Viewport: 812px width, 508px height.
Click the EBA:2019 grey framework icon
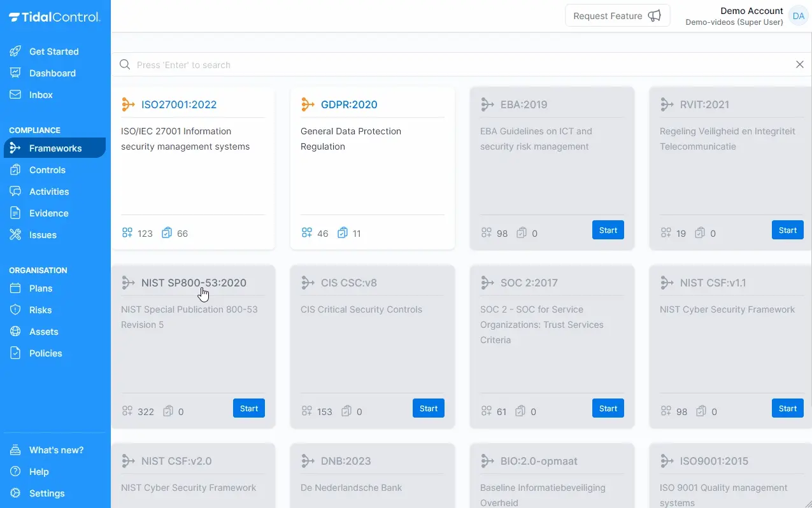487,104
